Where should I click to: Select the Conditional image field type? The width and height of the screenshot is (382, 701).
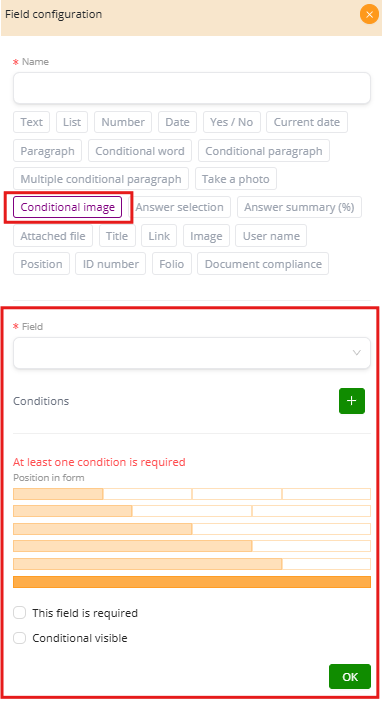(68, 207)
